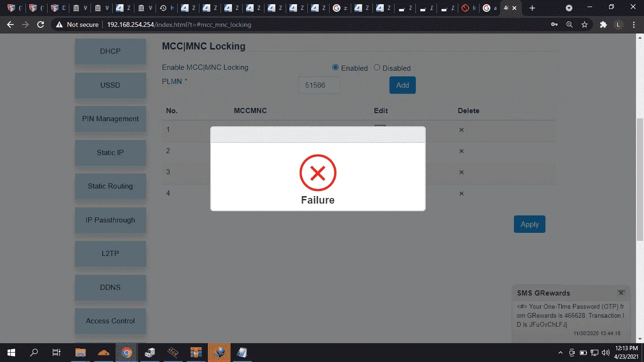
Task: Focus the PLMN input field
Action: point(319,85)
